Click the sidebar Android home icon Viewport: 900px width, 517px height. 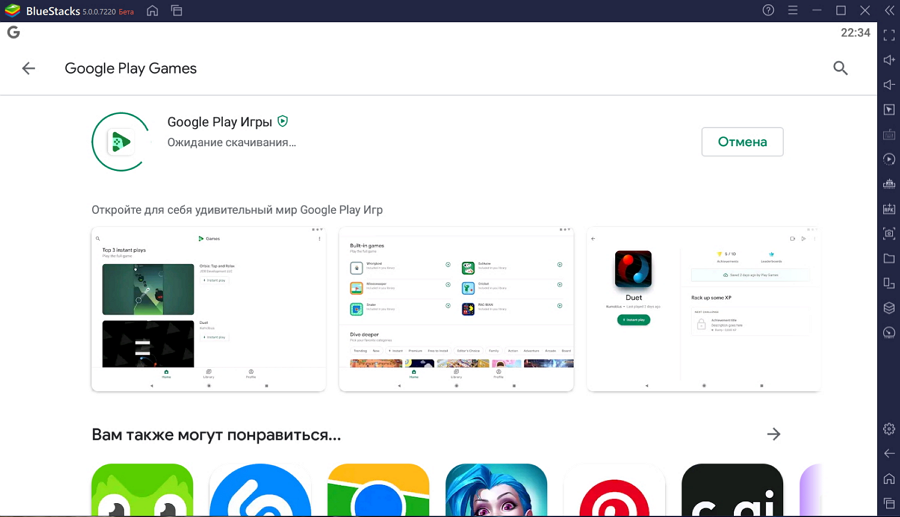click(889, 479)
